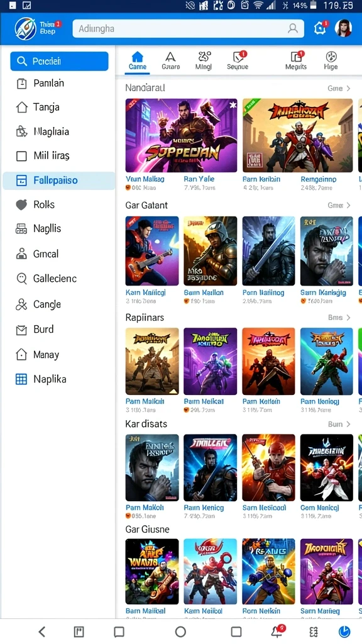Viewport: 362px width, 644px height.
Task: Open the Bam Melkall purple game thumbnail
Action: [x=210, y=362]
